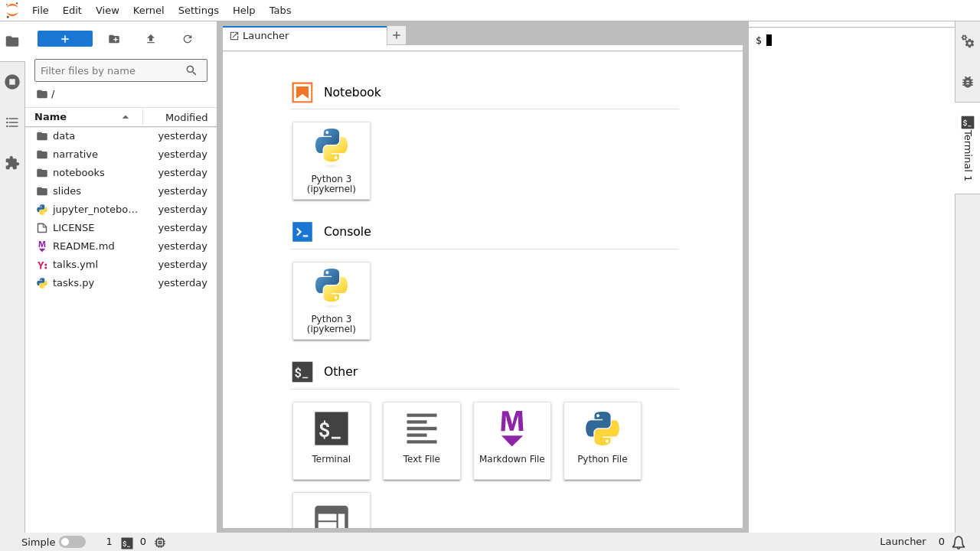Viewport: 980px width, 551px height.
Task: Add a new tab with plus button
Action: pos(397,35)
